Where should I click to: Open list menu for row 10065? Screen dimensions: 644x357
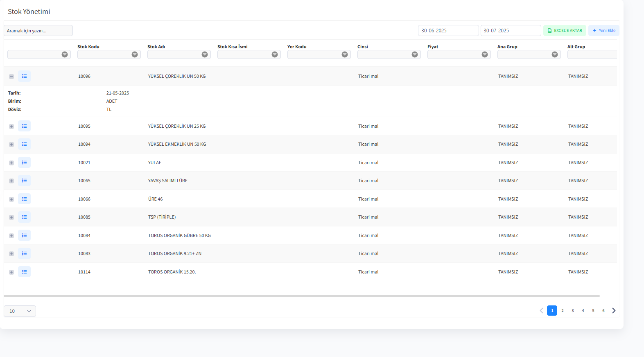[24, 181]
